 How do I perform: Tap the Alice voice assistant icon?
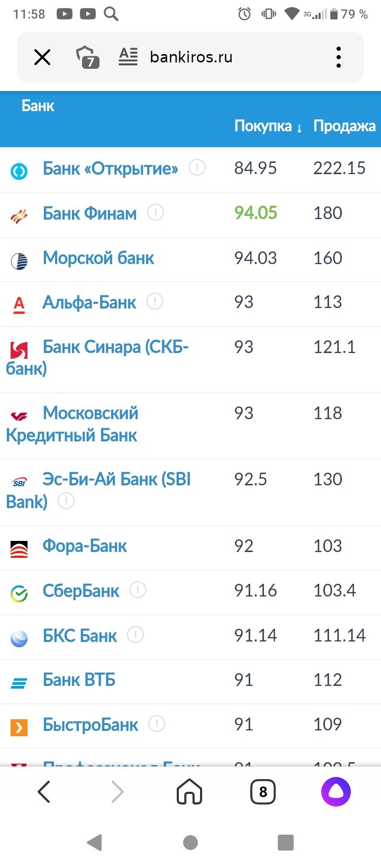point(336,792)
